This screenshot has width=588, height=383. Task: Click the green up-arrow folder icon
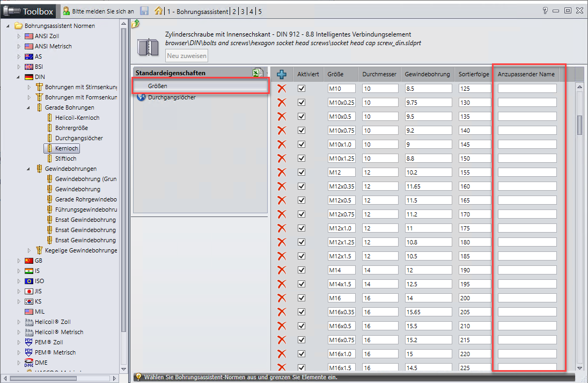click(x=136, y=23)
